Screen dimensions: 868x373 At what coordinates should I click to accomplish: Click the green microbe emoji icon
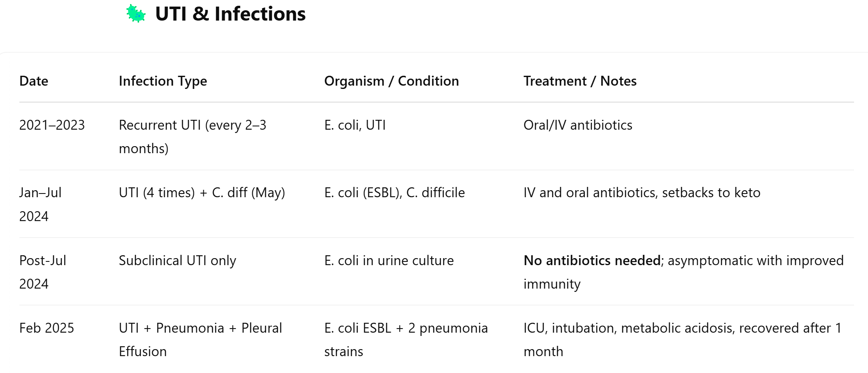[x=136, y=14]
